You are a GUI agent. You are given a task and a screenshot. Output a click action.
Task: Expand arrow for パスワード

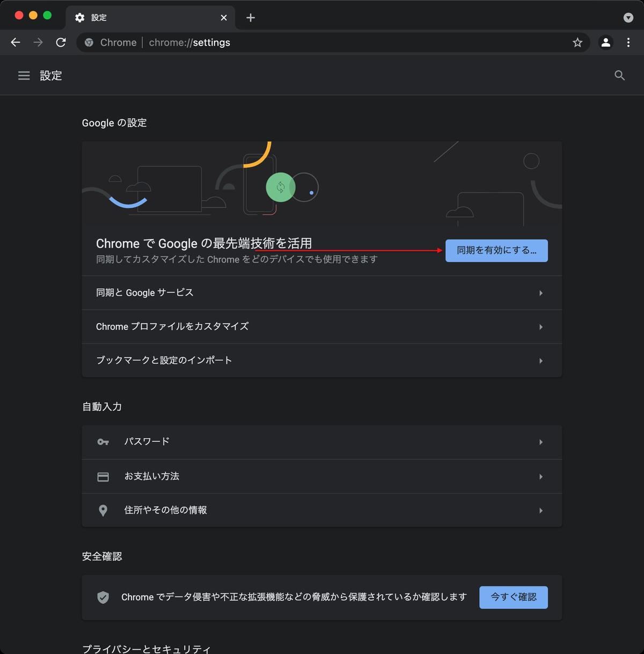pyautogui.click(x=541, y=442)
